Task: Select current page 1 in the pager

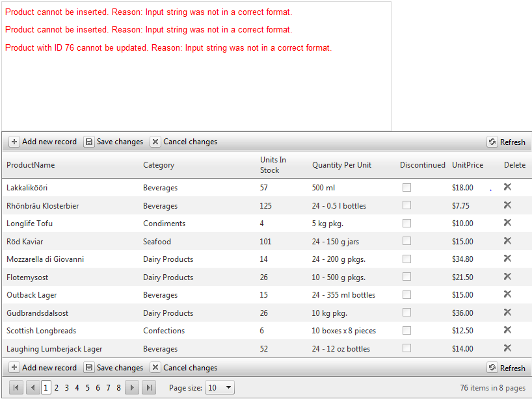Action: (46, 387)
